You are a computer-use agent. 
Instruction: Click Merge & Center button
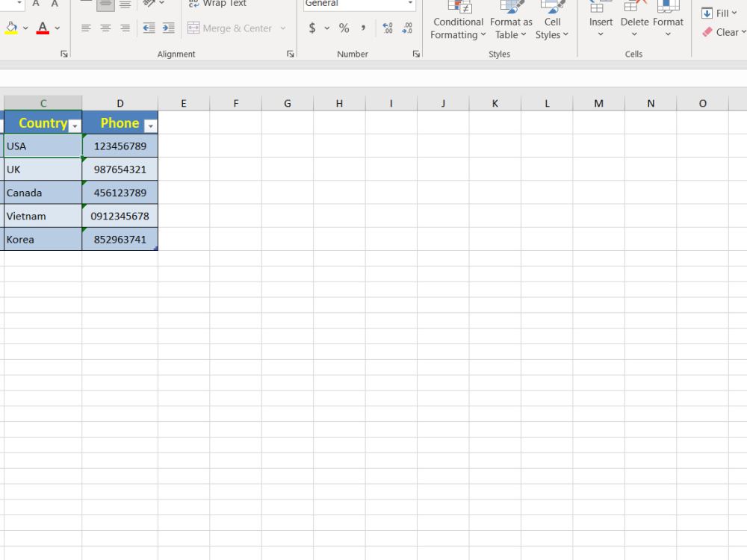(229, 28)
